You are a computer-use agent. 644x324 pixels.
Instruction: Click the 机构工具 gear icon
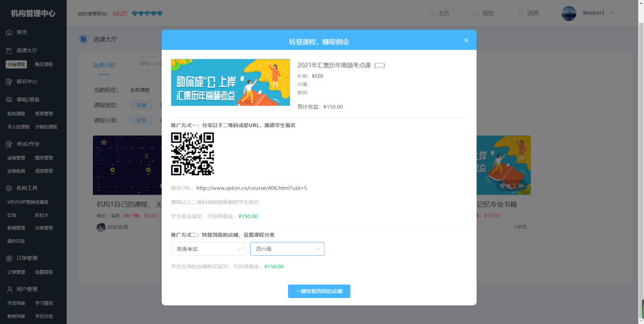click(x=8, y=187)
